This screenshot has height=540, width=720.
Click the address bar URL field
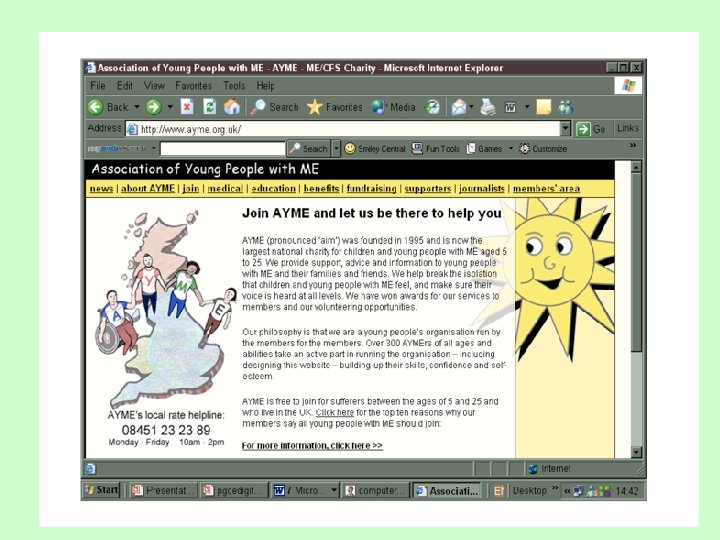[x=343, y=129]
